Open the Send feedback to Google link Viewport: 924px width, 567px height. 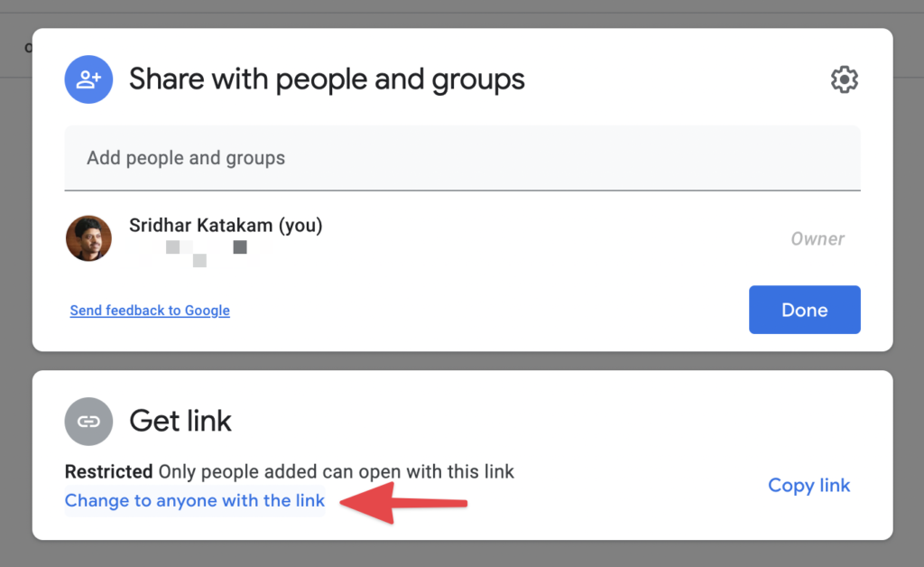coord(149,310)
